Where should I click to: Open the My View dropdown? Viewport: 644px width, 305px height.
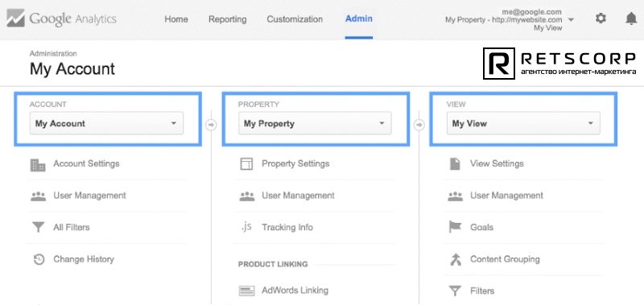523,123
